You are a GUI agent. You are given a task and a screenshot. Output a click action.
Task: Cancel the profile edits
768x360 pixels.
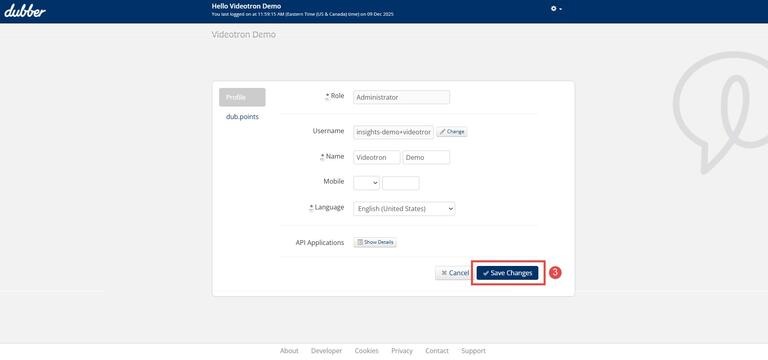coord(454,273)
